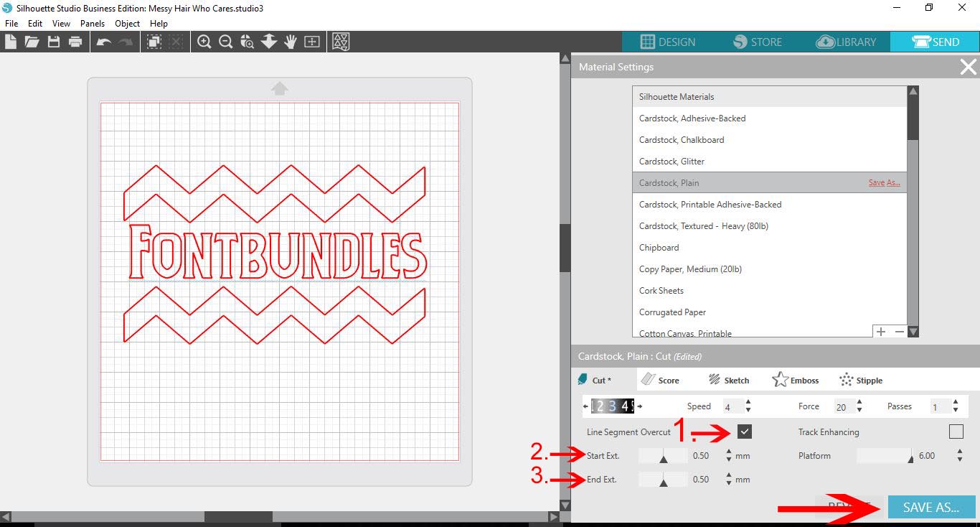Open the Object menu
980x527 pixels.
tap(128, 24)
